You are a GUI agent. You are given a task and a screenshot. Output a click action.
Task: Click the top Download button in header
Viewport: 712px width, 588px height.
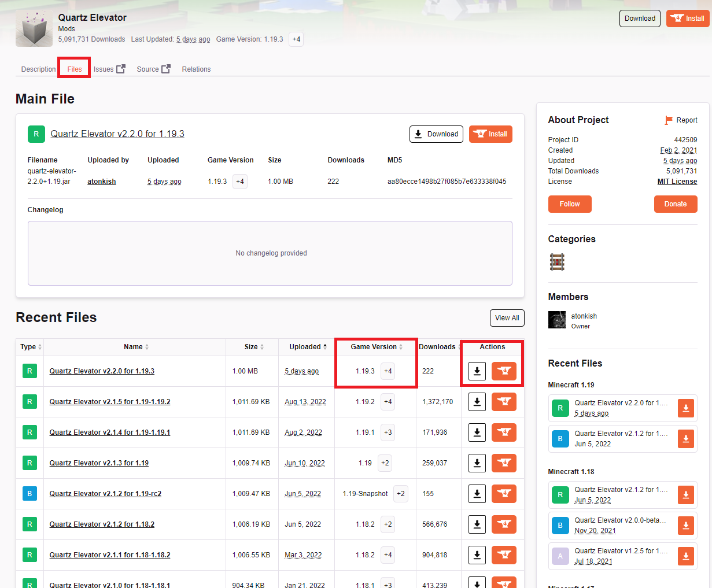click(640, 19)
